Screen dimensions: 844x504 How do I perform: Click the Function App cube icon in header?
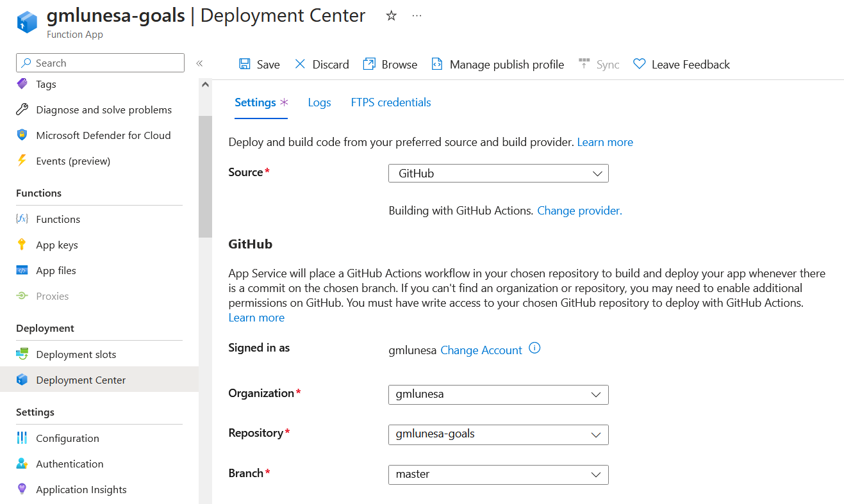28,22
